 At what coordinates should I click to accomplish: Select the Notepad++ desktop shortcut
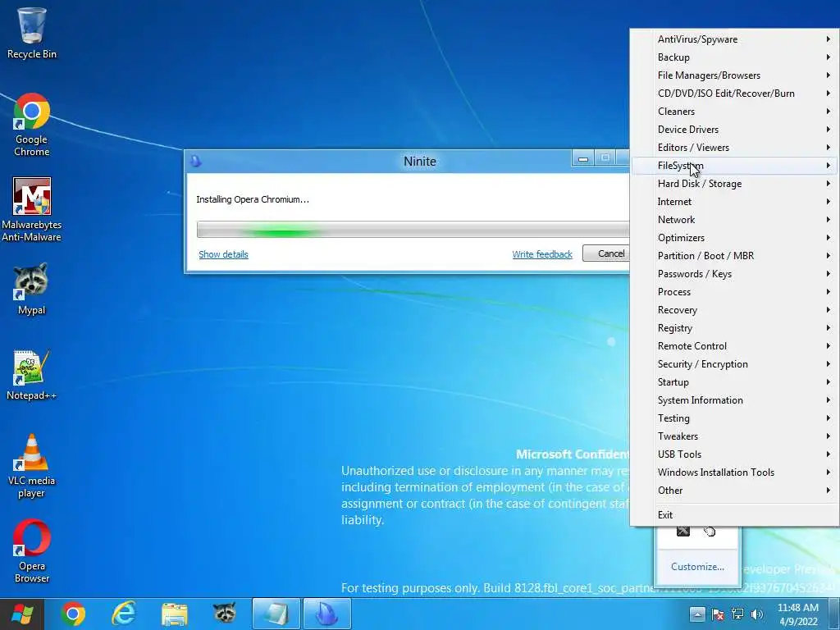[x=32, y=375]
